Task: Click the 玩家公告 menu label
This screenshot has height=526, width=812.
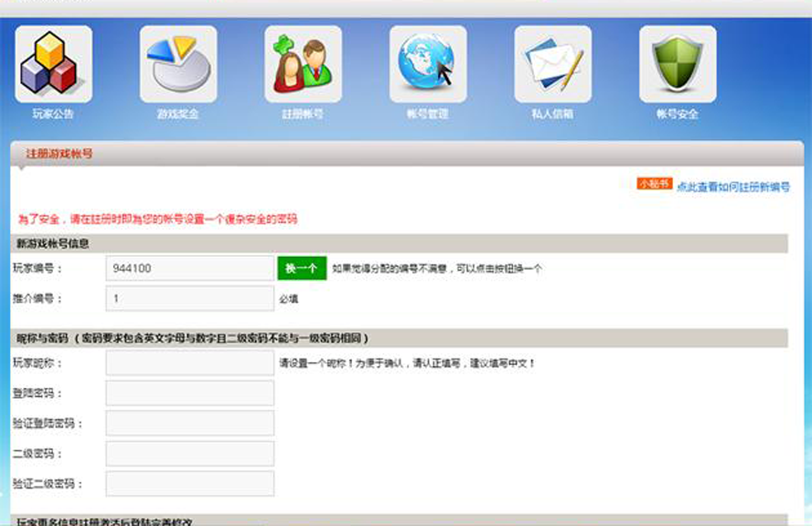Action: pos(53,114)
